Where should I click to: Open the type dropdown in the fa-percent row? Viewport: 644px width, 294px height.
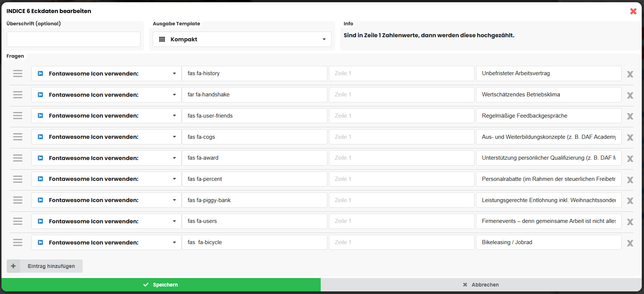pyautogui.click(x=106, y=179)
